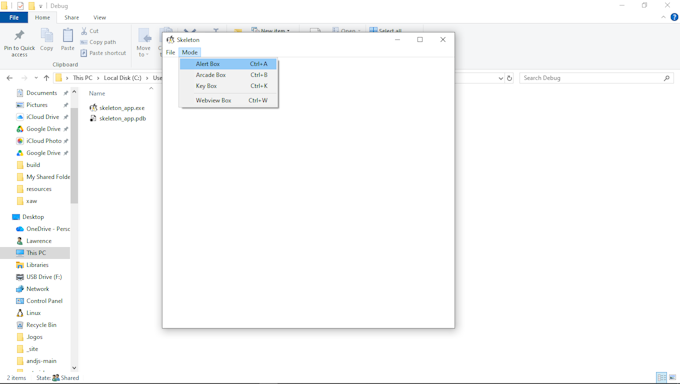Select Alert Box from the Mode menu
Image resolution: width=680 pixels, height=384 pixels.
pos(228,64)
